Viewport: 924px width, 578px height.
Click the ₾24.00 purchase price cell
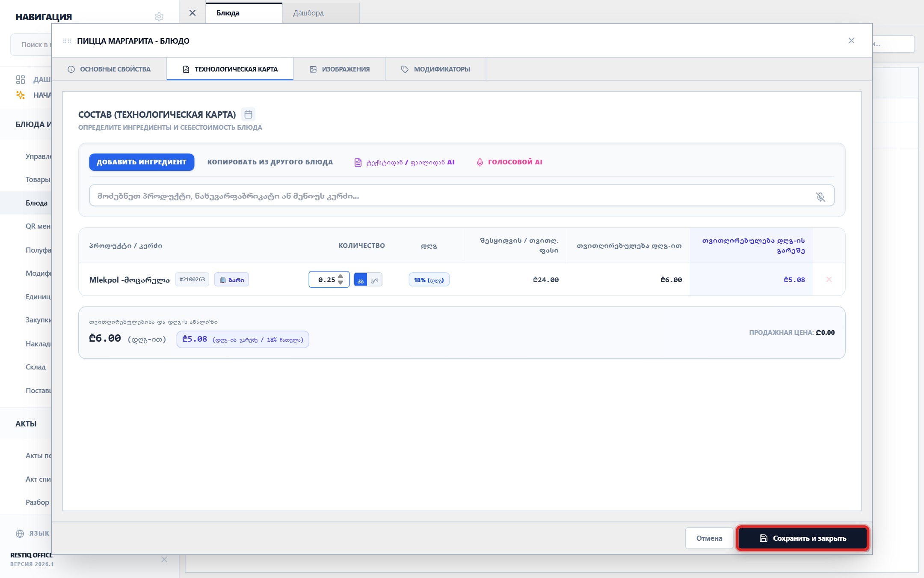coord(546,280)
